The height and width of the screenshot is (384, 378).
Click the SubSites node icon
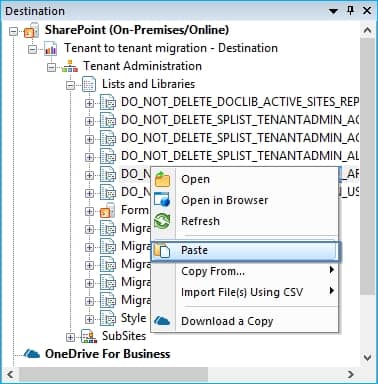[x=89, y=336]
